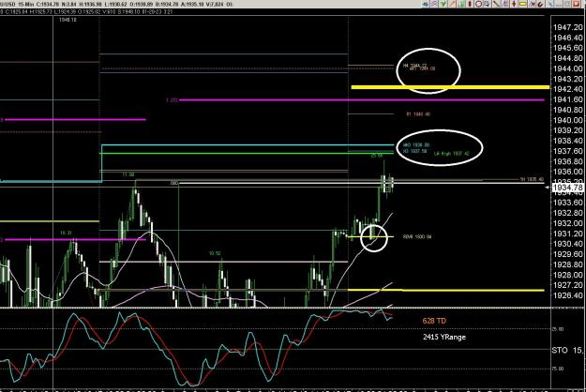Viewport: 586px width, 392px height.
Task: Select the orange diagonal pencil tool icon
Action: (452, 4)
